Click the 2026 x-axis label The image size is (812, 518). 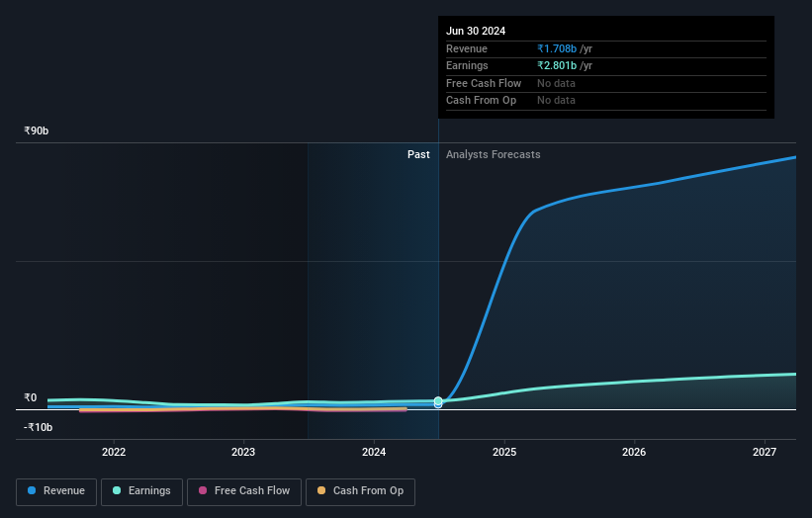click(634, 453)
